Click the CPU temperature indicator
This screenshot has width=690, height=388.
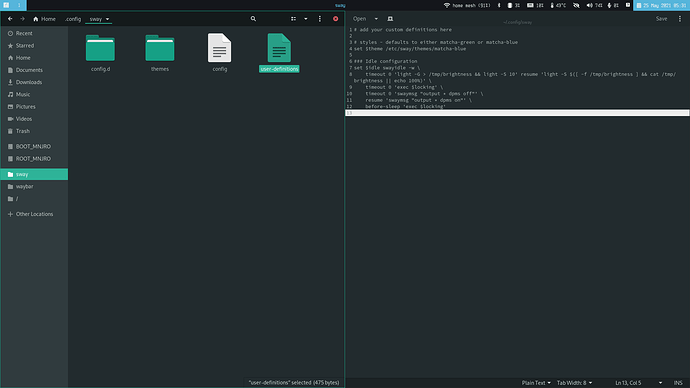click(x=558, y=5)
